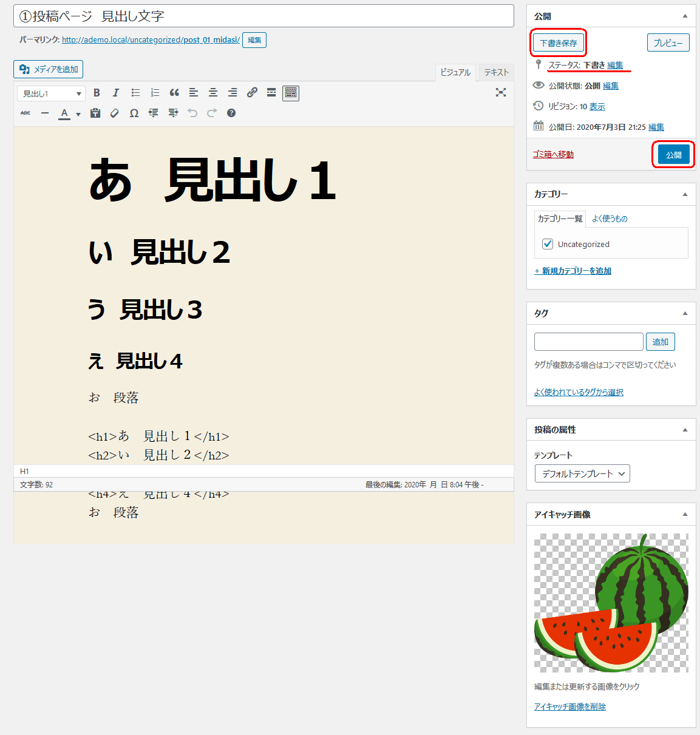The image size is (700, 735).
Task: Click the い 見出し2 heading text
Action: point(159,252)
